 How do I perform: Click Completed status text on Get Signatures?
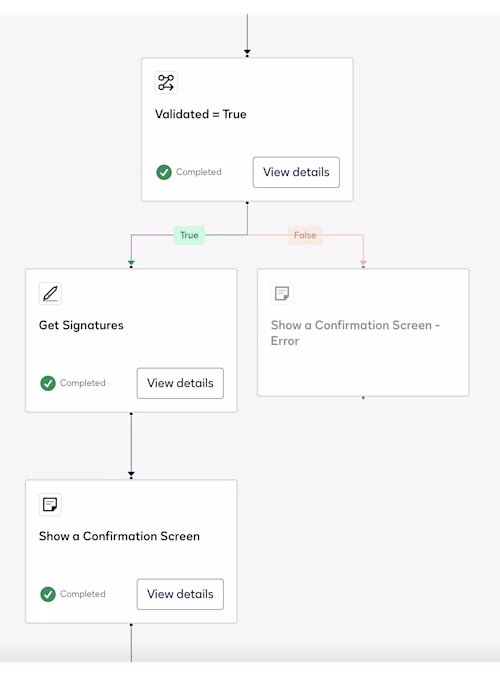click(x=83, y=383)
